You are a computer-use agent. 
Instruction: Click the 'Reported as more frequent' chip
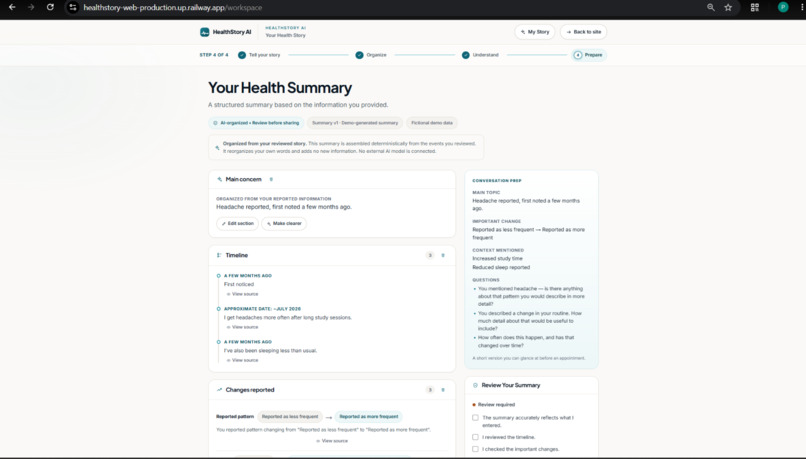(369, 416)
